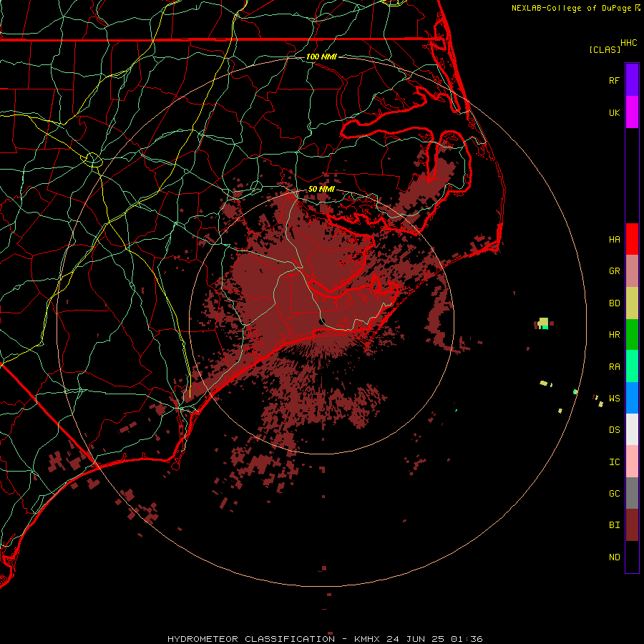644x644 pixels.
Task: Click the 'HHC' product code text
Action: click(628, 43)
